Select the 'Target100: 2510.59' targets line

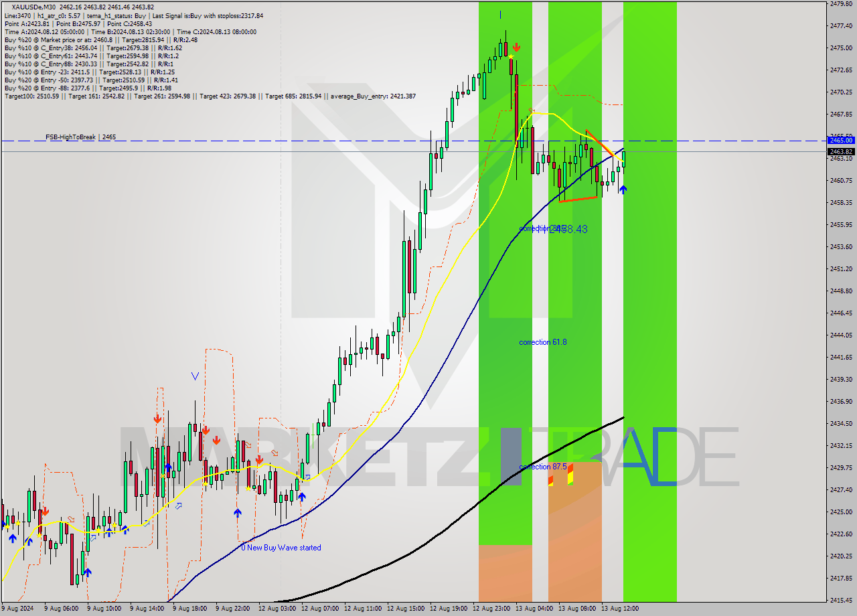point(210,96)
